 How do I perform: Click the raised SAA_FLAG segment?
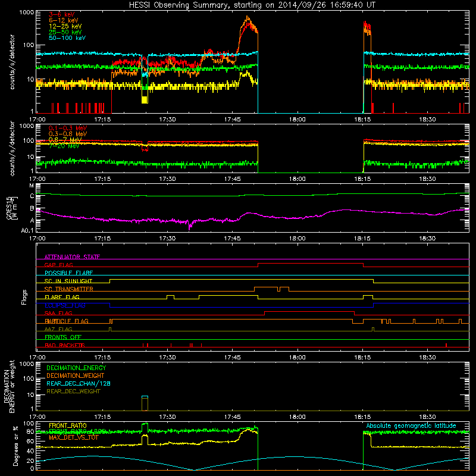coord(309,311)
